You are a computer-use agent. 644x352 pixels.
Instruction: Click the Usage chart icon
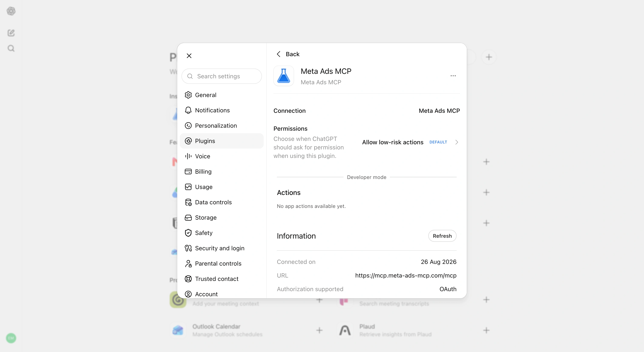tap(188, 187)
